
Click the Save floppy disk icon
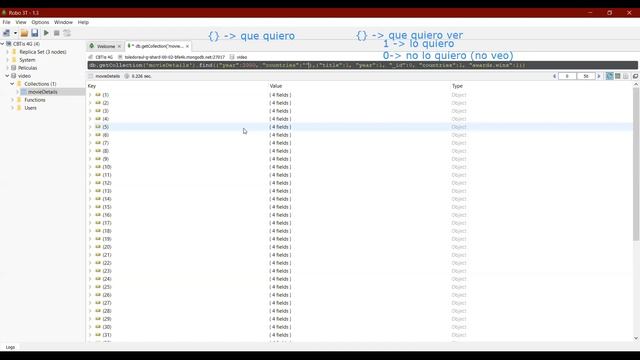tap(35, 33)
